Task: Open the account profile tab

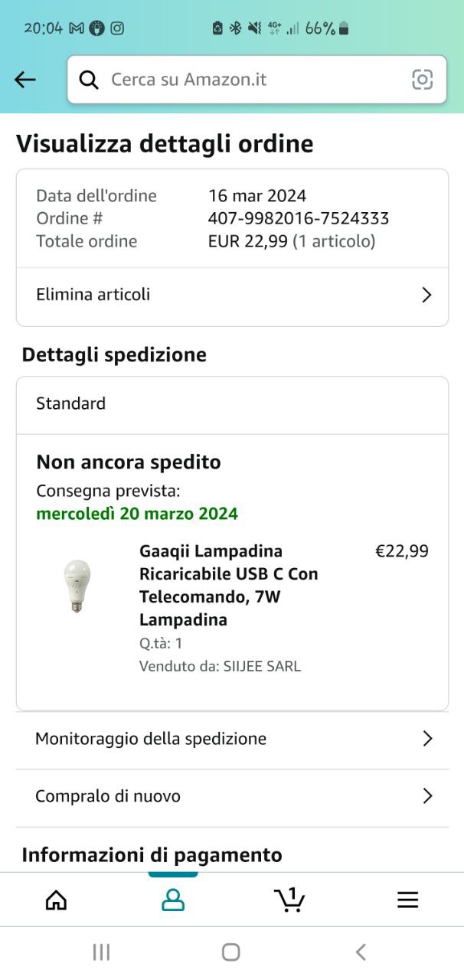Action: (173, 900)
